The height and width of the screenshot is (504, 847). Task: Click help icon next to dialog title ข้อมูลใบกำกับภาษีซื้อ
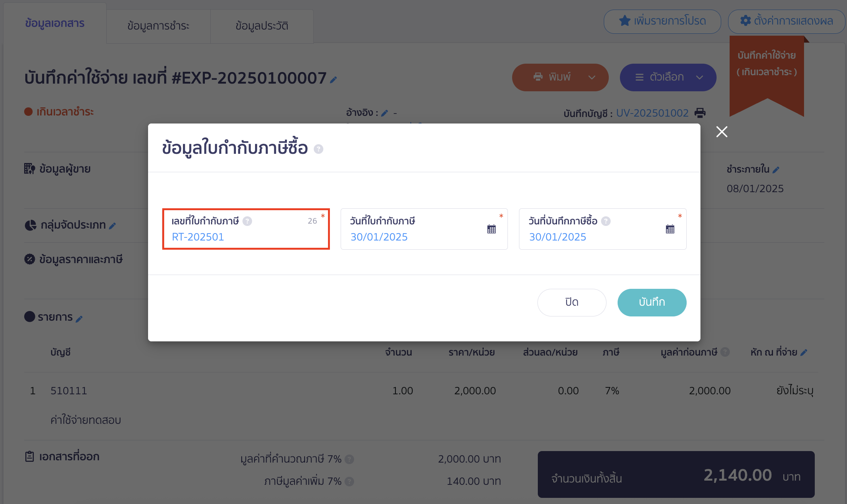[x=318, y=149]
